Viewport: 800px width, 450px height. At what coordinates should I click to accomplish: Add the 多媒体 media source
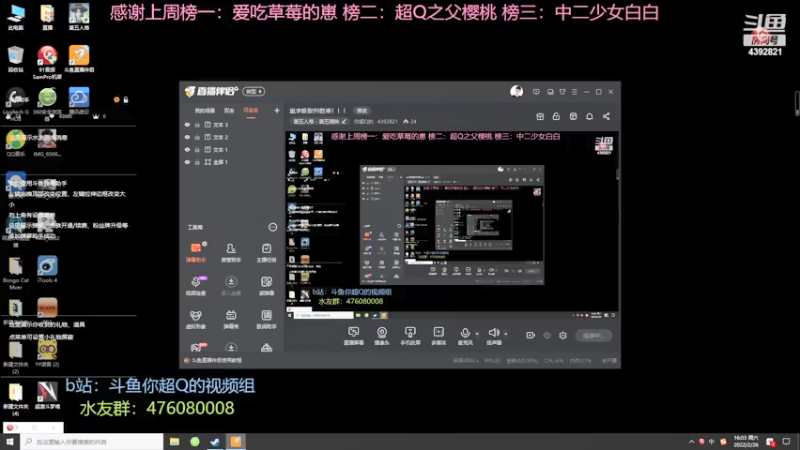[439, 336]
